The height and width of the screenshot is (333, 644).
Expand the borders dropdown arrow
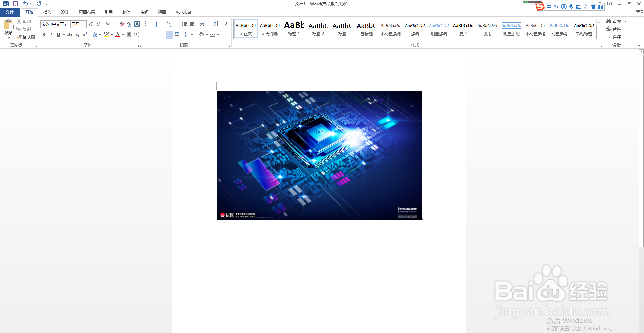click(x=218, y=35)
